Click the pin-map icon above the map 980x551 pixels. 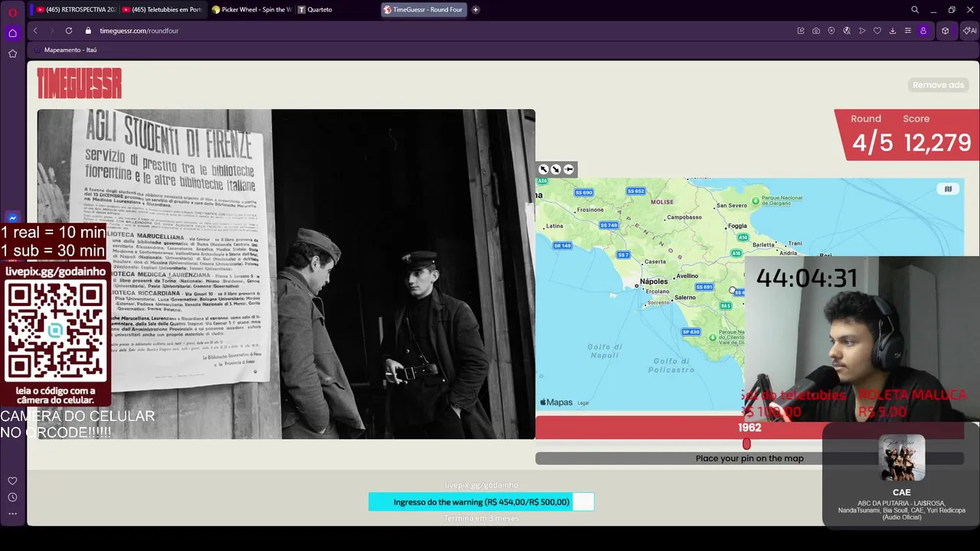coord(568,170)
